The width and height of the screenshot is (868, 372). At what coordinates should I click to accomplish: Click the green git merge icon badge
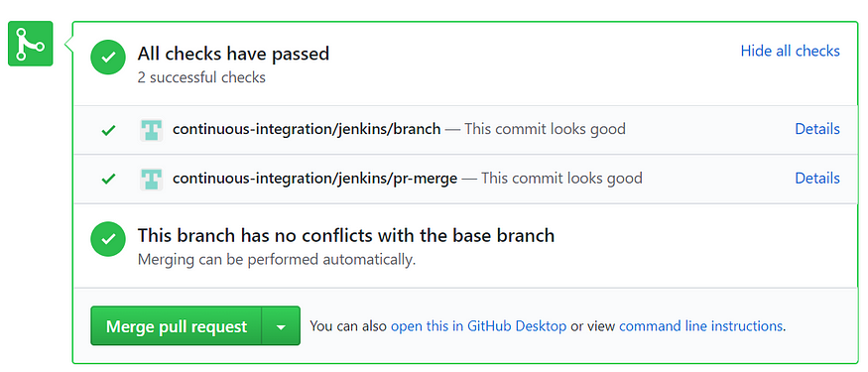[x=31, y=44]
